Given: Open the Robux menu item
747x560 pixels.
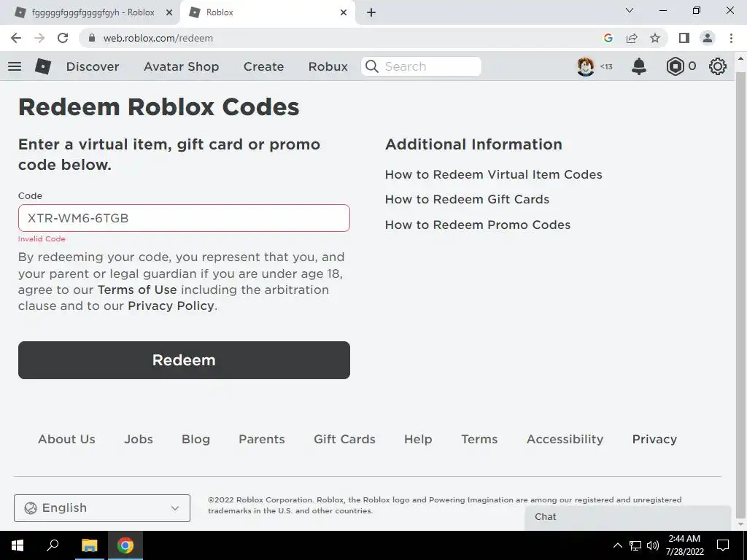Looking at the screenshot, I should (x=328, y=66).
